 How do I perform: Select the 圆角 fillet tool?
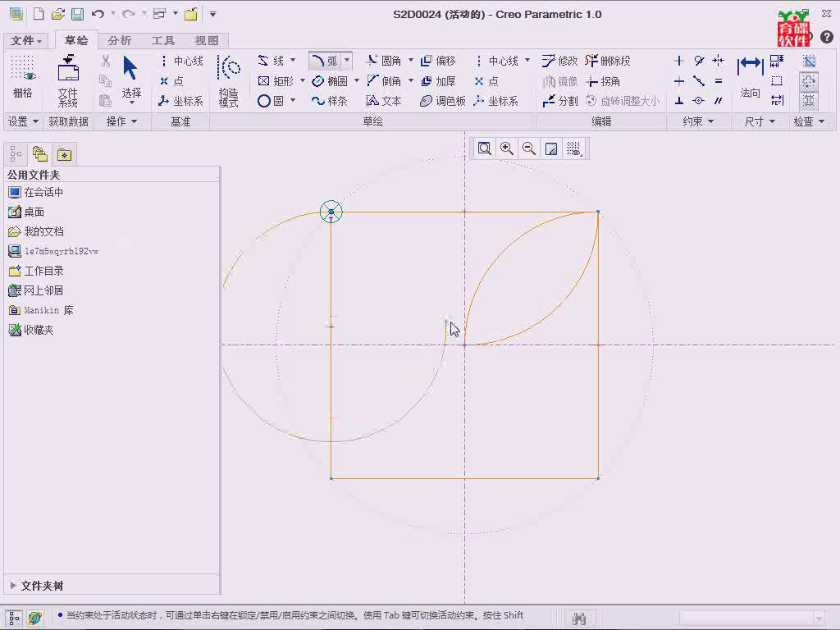(384, 61)
